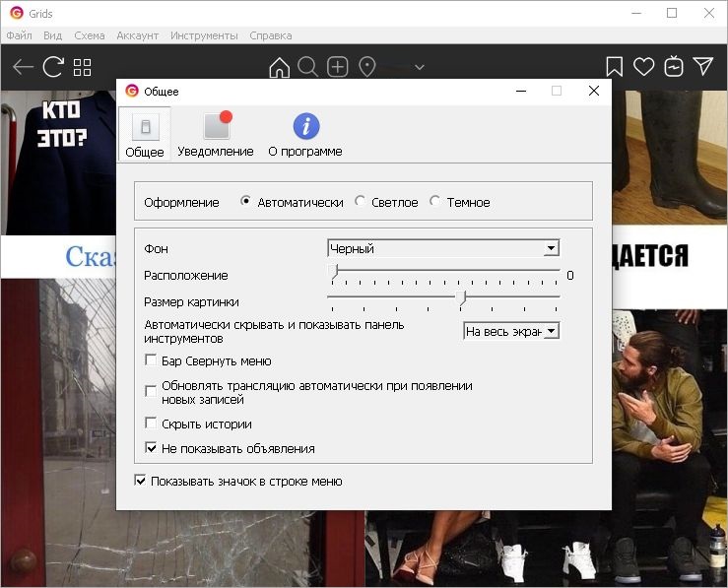Switch to the Общее settings tab
The image size is (728, 588).
point(145,135)
